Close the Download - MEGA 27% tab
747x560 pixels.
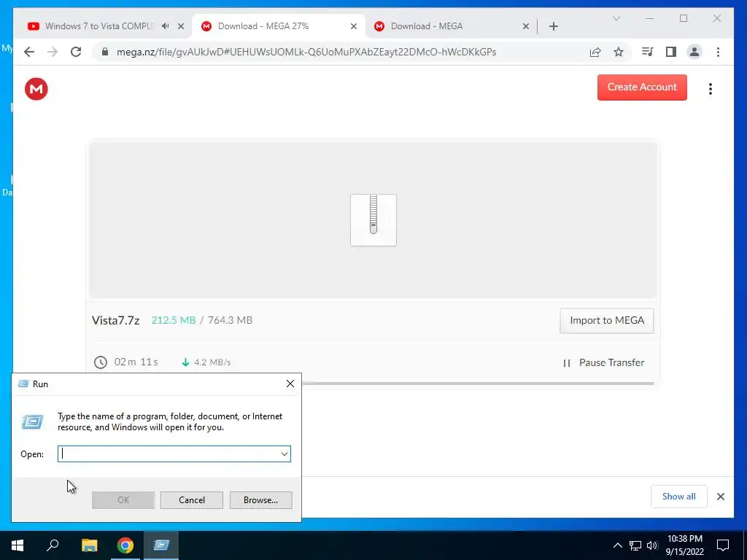(354, 26)
